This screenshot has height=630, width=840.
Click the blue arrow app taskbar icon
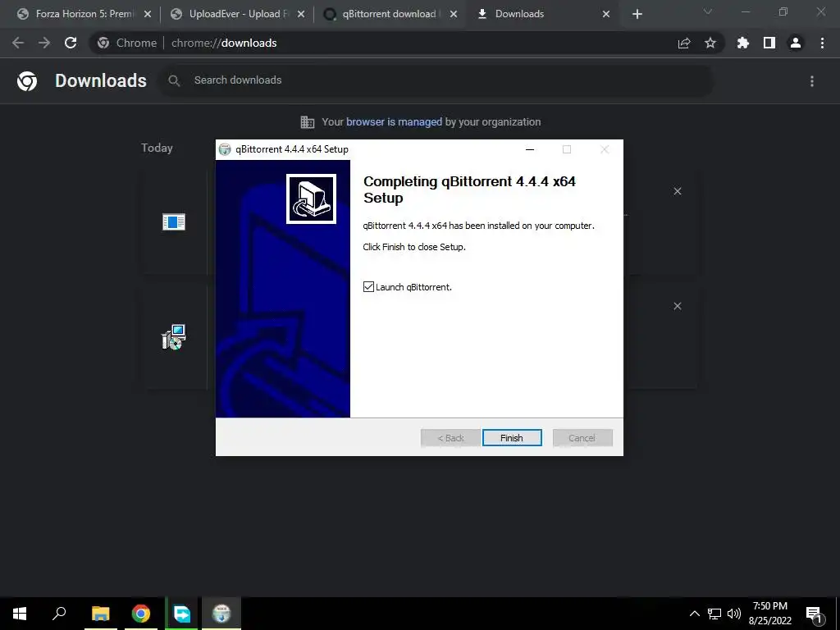click(x=181, y=614)
